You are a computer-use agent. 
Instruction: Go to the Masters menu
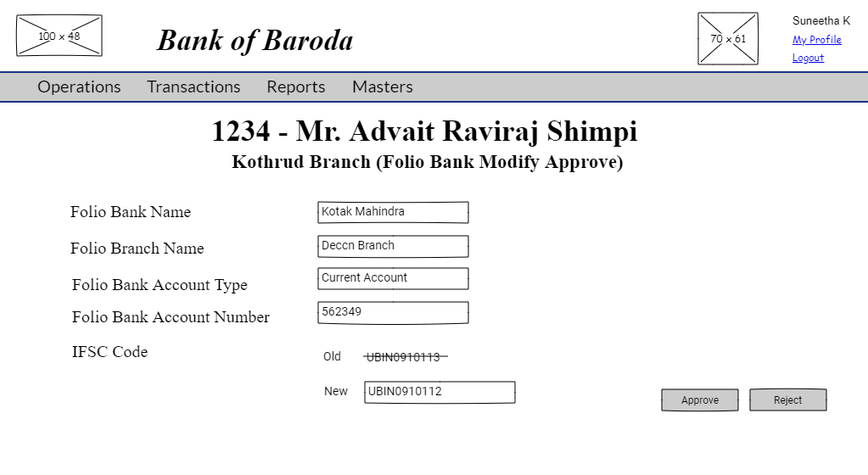coord(382,87)
